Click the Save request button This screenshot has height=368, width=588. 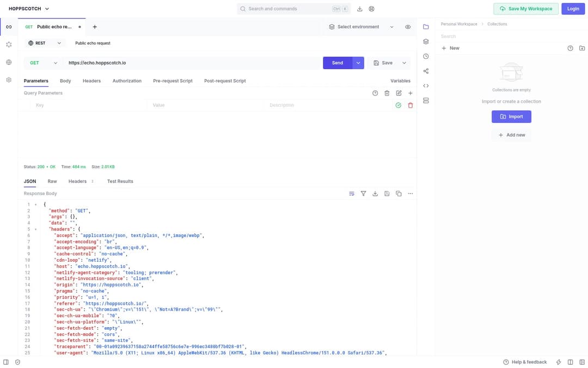[x=383, y=63]
